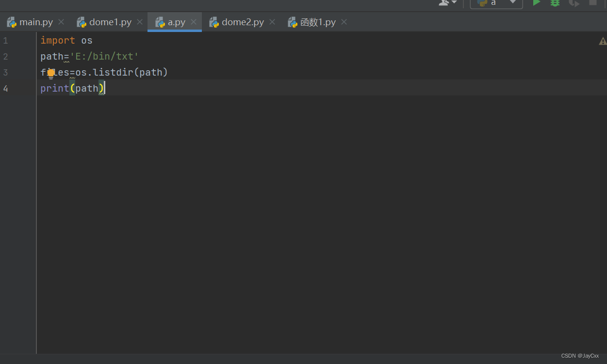Click the CSDN @JayCxx watermark link

(x=580, y=355)
